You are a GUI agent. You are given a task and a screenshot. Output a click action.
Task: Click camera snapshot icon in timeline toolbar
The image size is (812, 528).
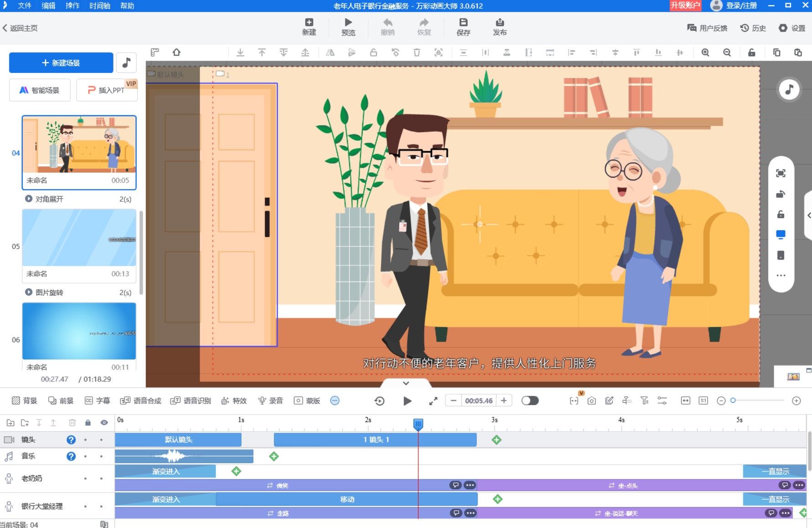[591, 401]
